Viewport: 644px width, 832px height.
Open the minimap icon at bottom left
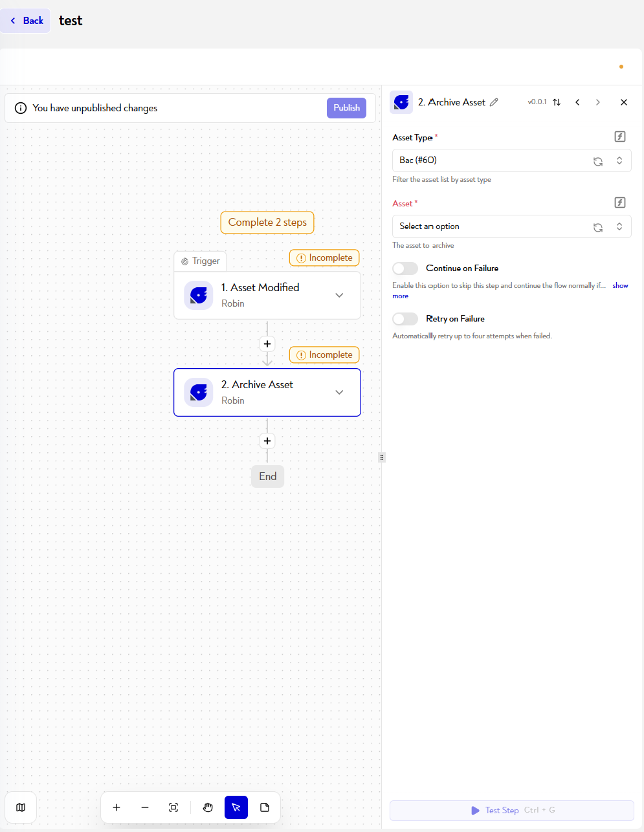point(21,807)
